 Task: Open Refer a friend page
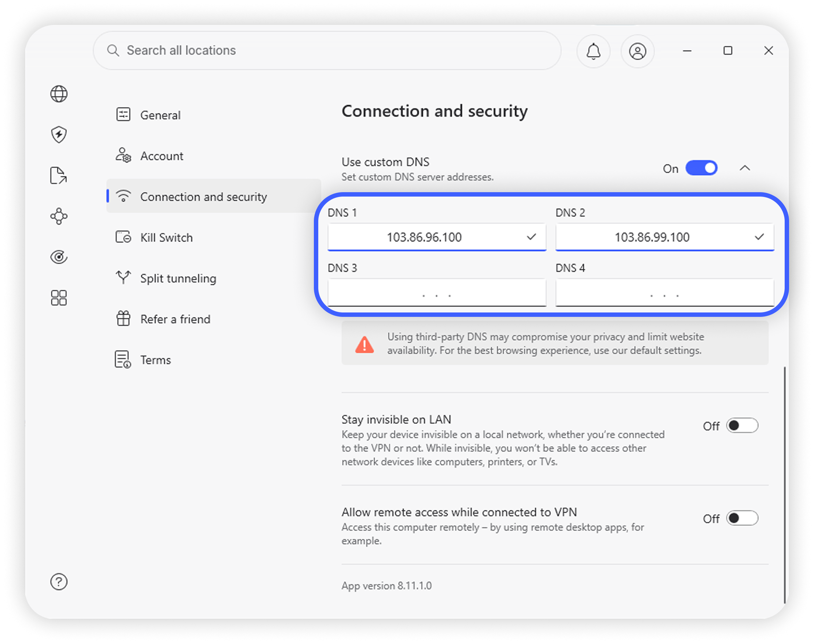coord(213,319)
